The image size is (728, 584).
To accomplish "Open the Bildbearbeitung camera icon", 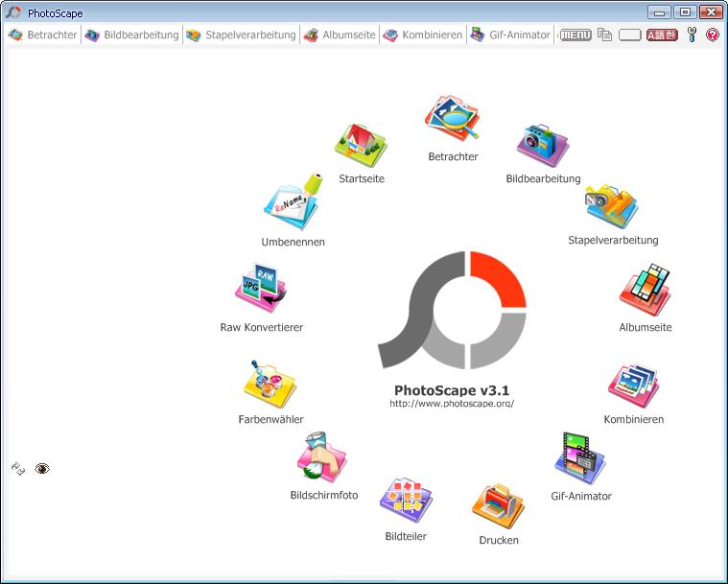I will (543, 146).
